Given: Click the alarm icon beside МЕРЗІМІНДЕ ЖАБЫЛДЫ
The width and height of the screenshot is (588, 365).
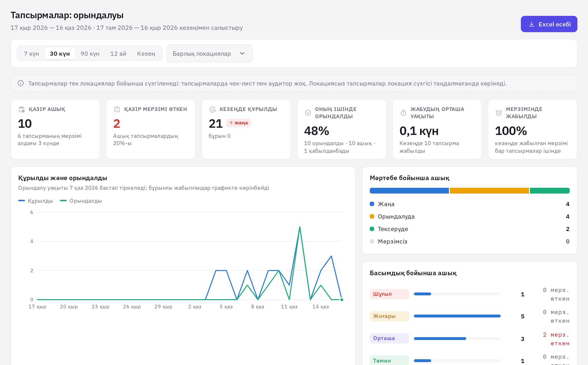Looking at the screenshot, I should click(x=499, y=113).
